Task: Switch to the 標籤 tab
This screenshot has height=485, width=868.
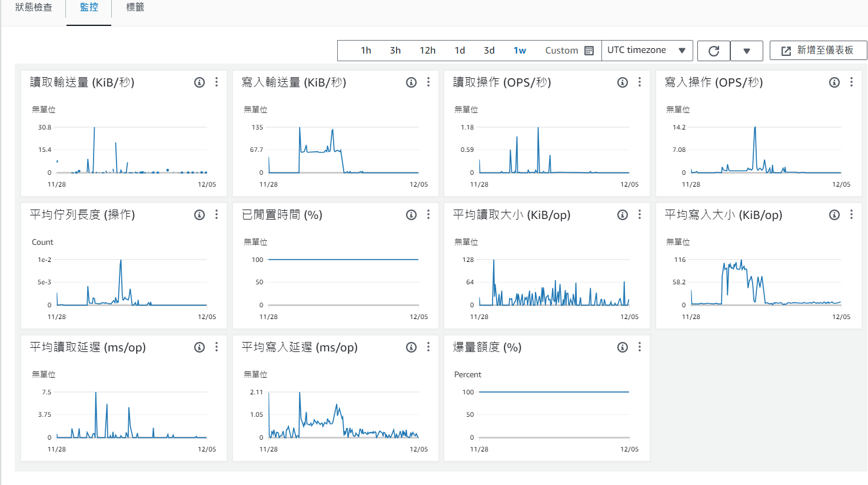Action: 135,8
